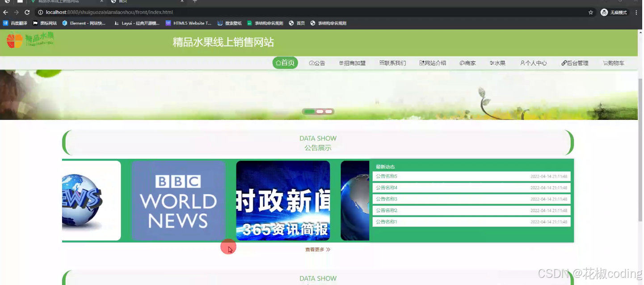
Task: Open the 联系我们 navigation item
Action: [x=392, y=63]
